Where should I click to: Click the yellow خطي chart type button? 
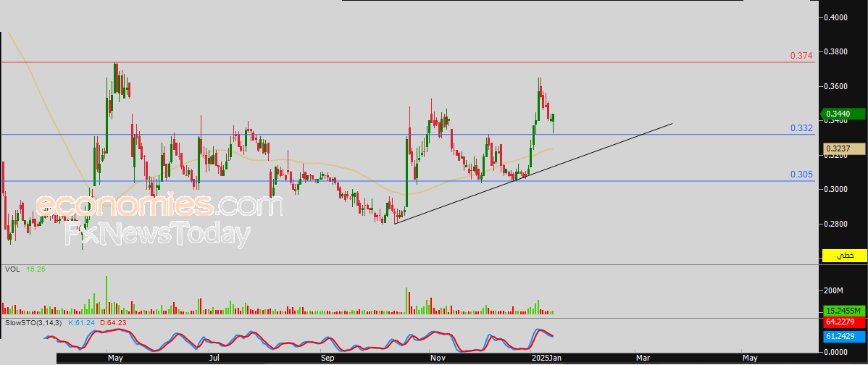(x=844, y=256)
